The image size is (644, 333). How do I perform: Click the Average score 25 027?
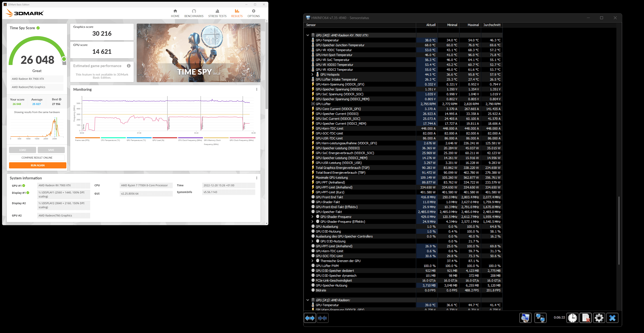pos(37,104)
